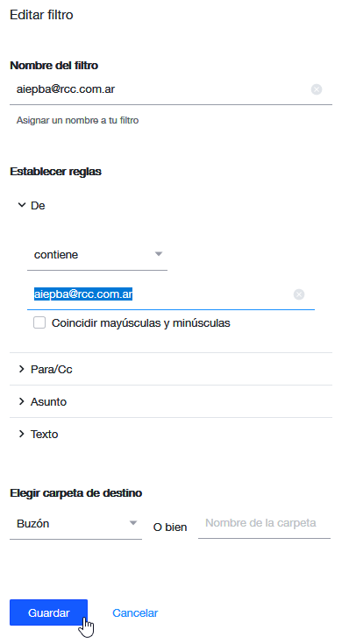Open the Buzón destination folder dropdown
The width and height of the screenshot is (349, 644).
coord(75,524)
